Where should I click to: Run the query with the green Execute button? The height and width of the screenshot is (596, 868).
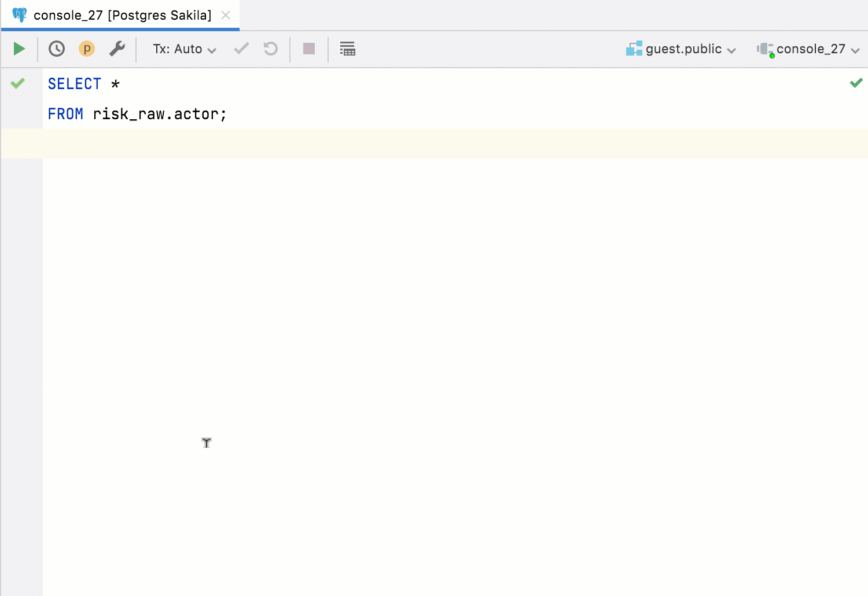[x=19, y=49]
